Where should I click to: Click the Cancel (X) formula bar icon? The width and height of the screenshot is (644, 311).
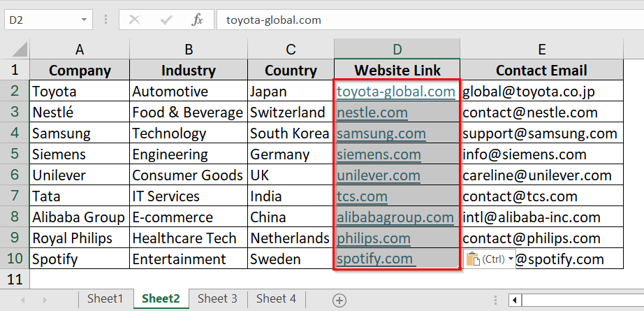click(134, 20)
